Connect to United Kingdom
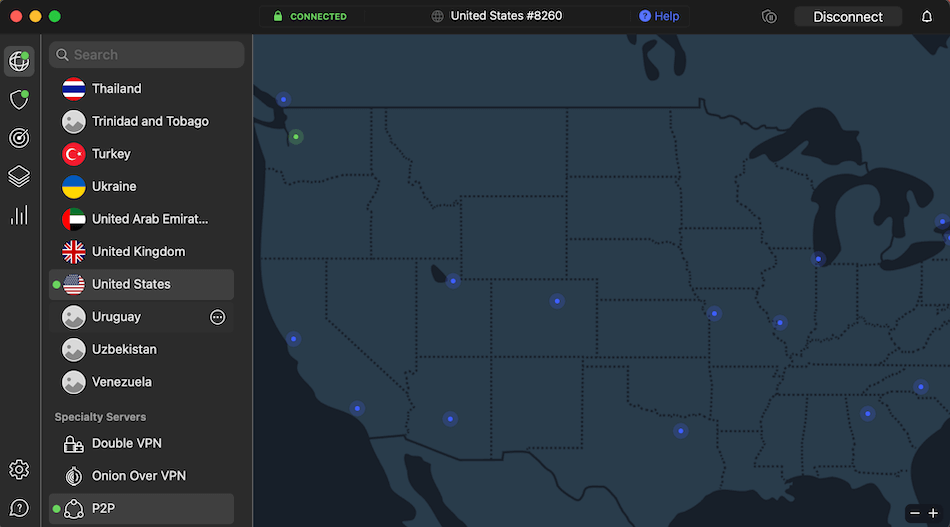Viewport: 950px width, 527px height. (141, 252)
